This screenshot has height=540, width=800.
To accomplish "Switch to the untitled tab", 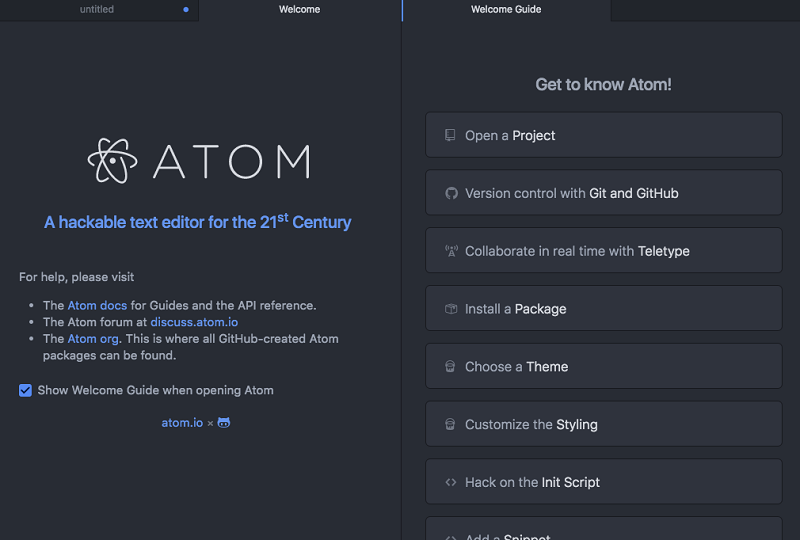I will click(99, 10).
